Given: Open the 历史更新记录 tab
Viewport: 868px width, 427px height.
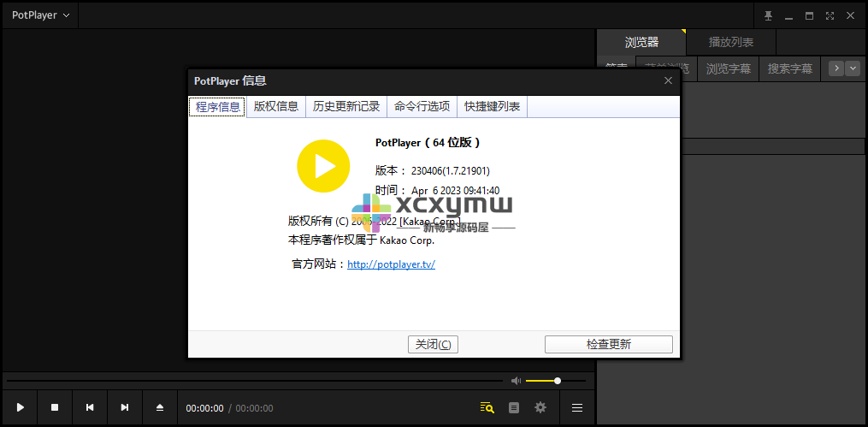Looking at the screenshot, I should 346,107.
